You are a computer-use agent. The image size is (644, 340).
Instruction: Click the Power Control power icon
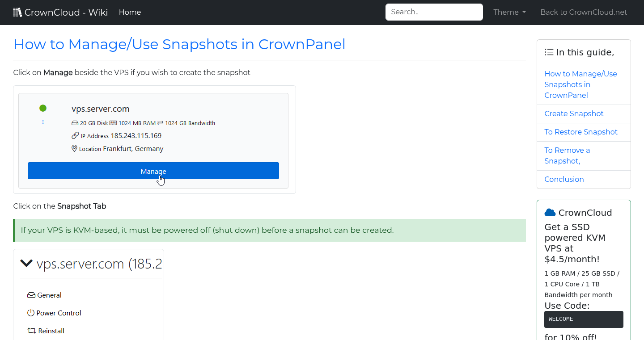31,313
